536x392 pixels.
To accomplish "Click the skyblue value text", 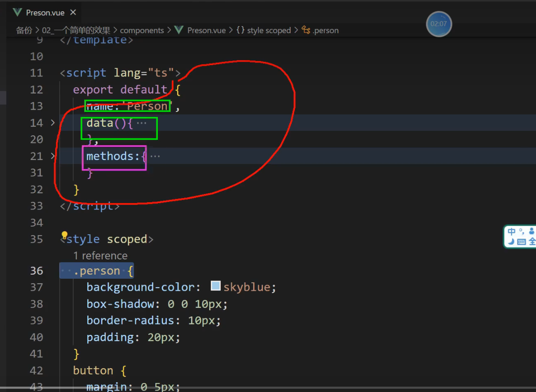I will 247,287.
